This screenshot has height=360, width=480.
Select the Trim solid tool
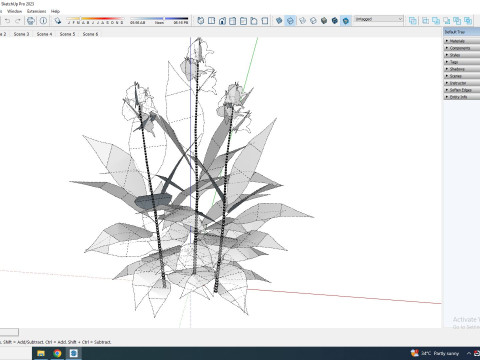click(457, 21)
